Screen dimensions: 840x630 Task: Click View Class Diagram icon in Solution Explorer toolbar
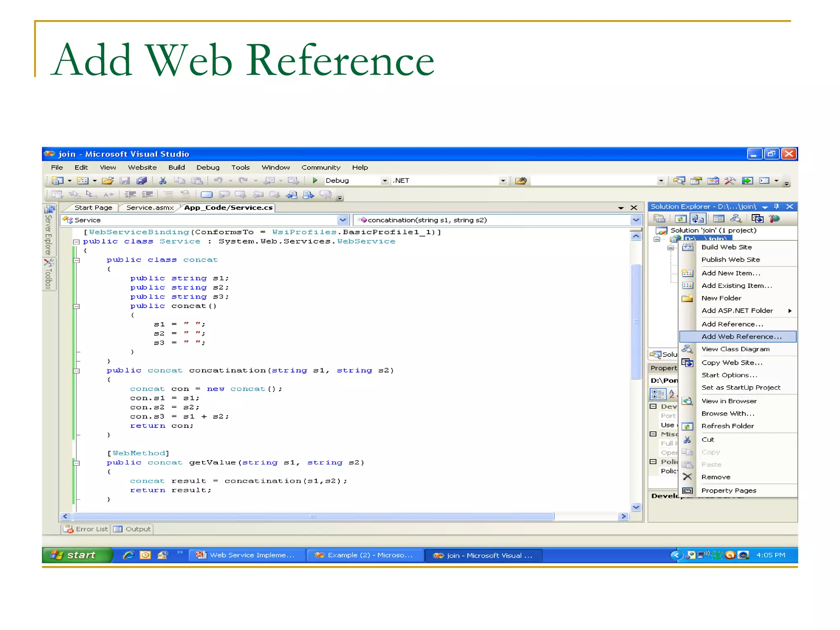point(736,219)
